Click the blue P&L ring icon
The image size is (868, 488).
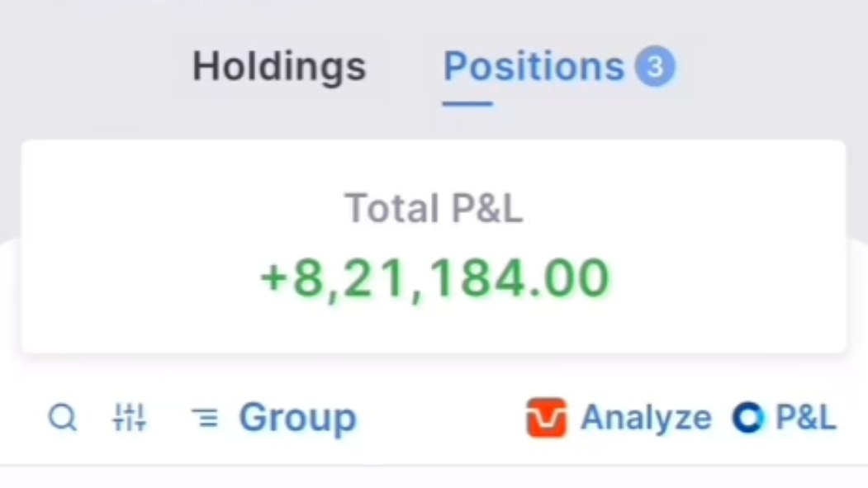click(748, 418)
